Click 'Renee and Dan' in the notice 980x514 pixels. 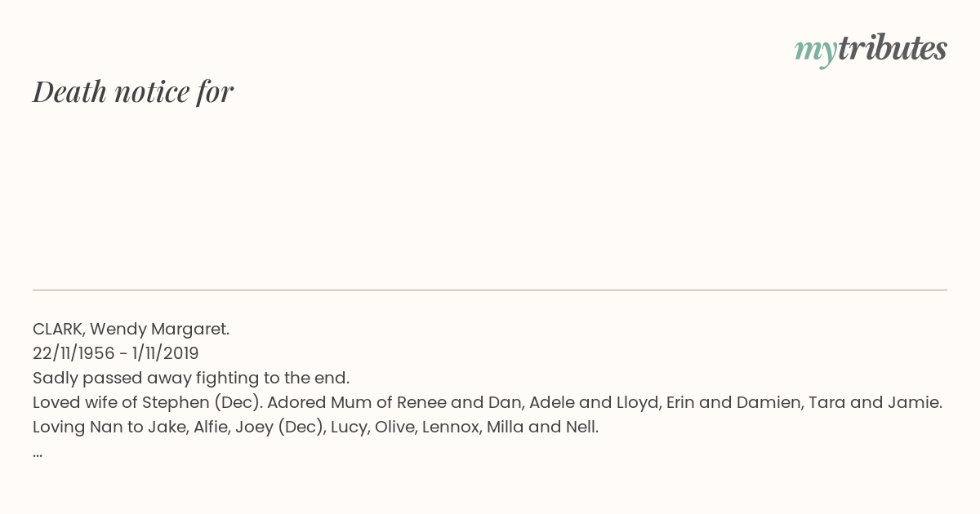point(459,402)
